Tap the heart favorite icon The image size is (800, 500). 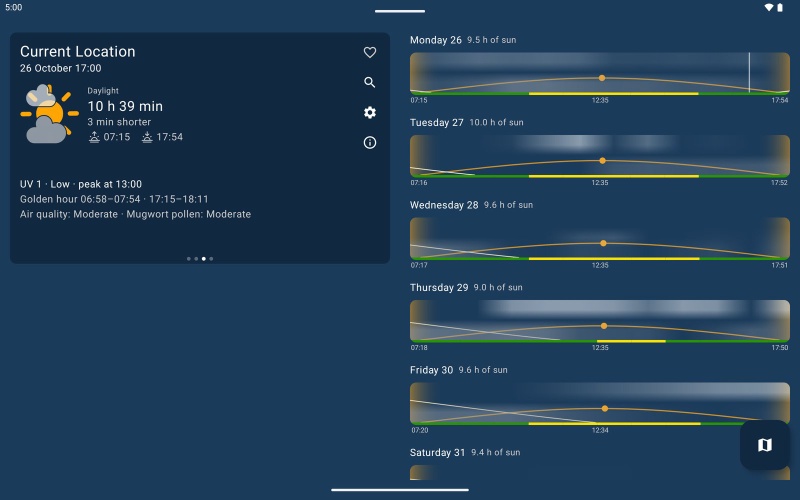pyautogui.click(x=370, y=52)
